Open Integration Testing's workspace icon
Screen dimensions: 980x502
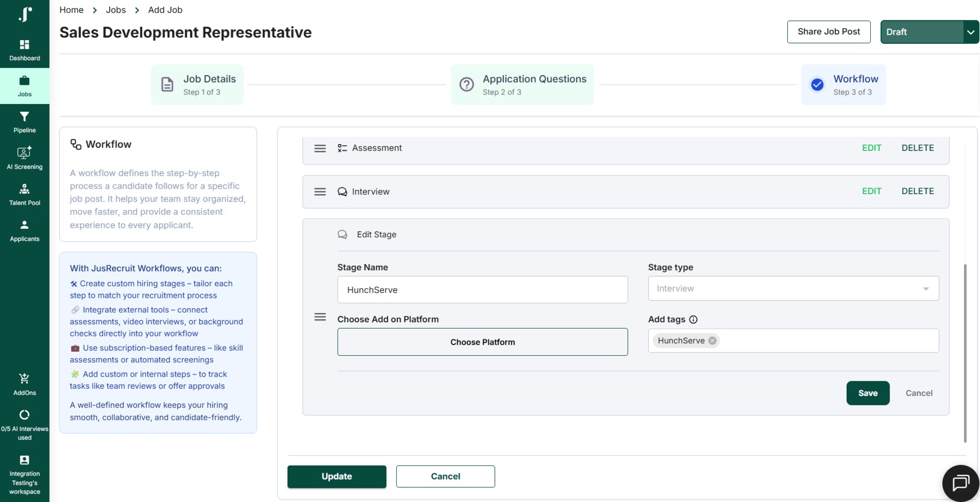[25, 460]
